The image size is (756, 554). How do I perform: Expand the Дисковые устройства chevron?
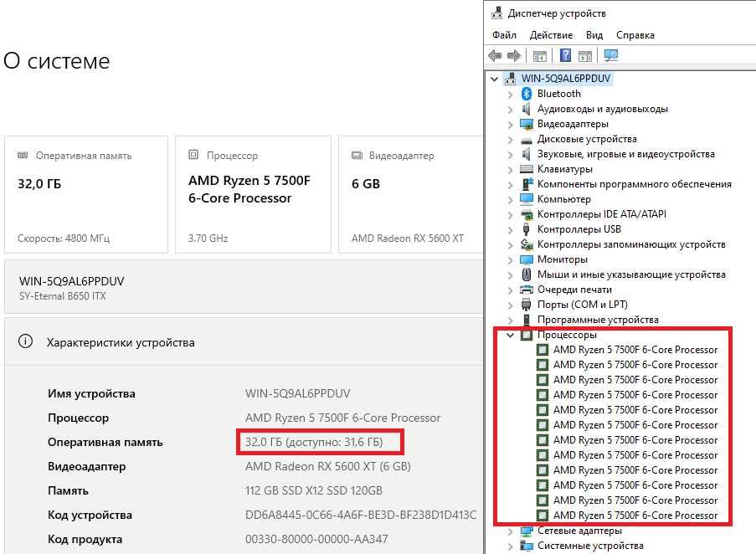pyautogui.click(x=511, y=140)
